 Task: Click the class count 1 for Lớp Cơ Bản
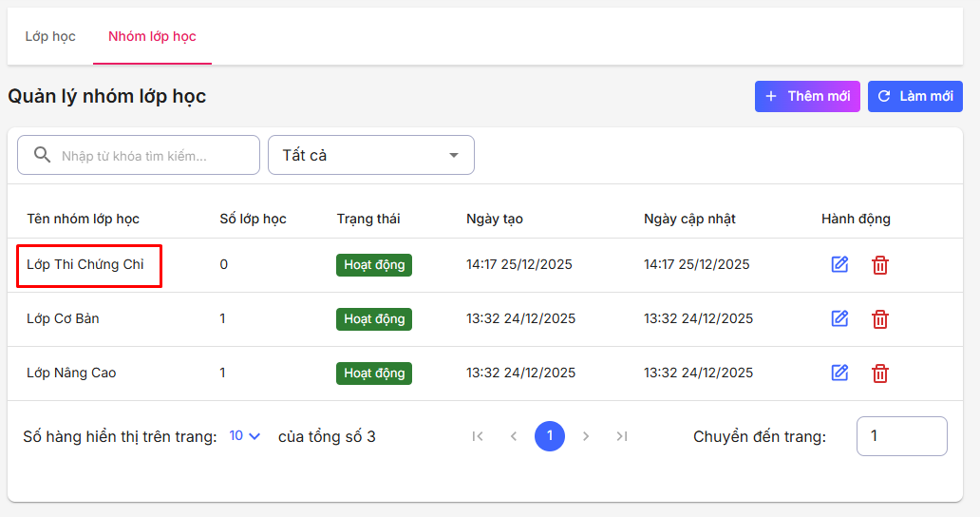tap(222, 318)
